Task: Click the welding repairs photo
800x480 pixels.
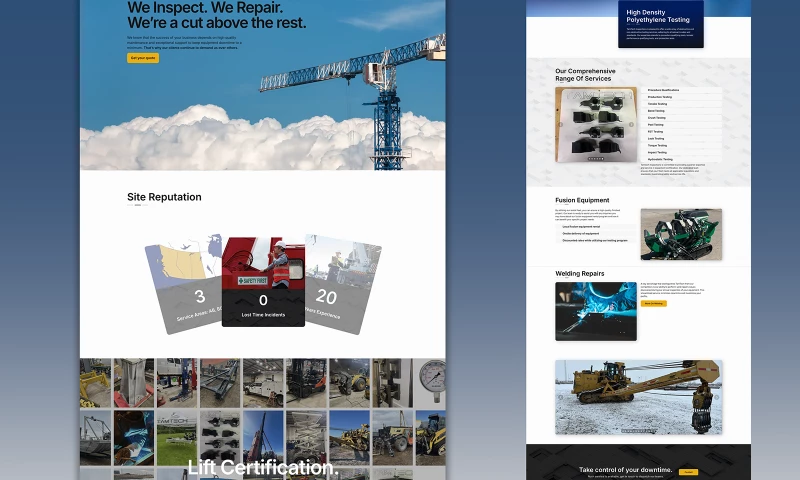Action: [596, 311]
